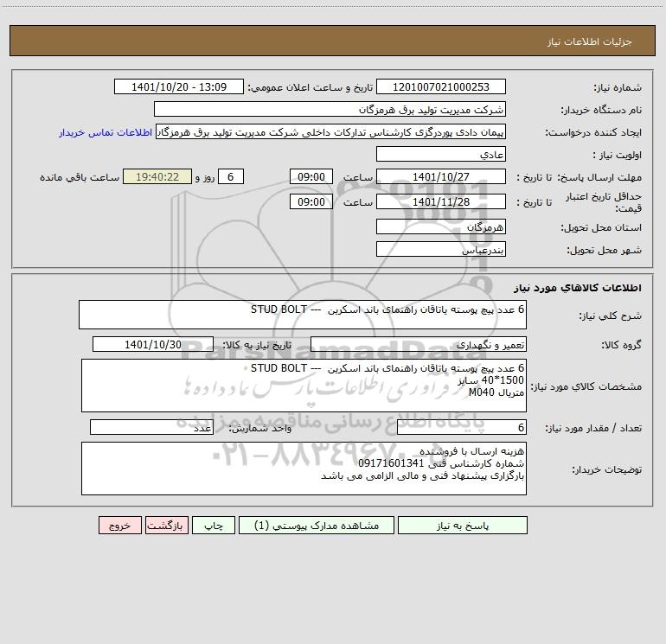
Task: Click the 'بازگشت' back button
Action: pos(166,526)
